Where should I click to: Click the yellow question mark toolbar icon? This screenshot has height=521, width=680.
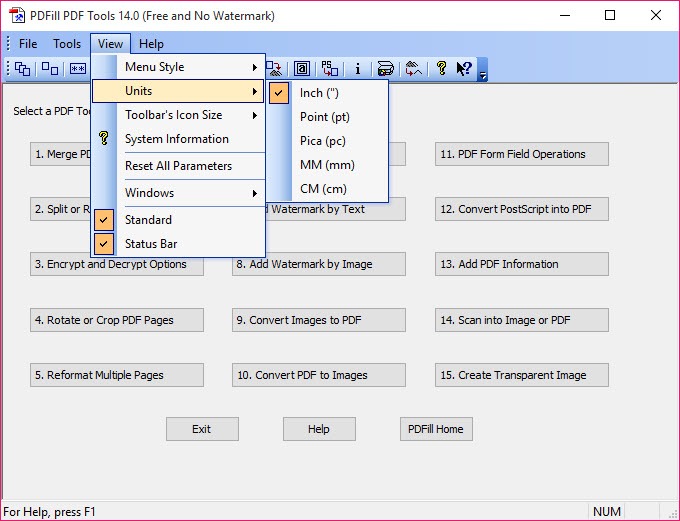(441, 68)
